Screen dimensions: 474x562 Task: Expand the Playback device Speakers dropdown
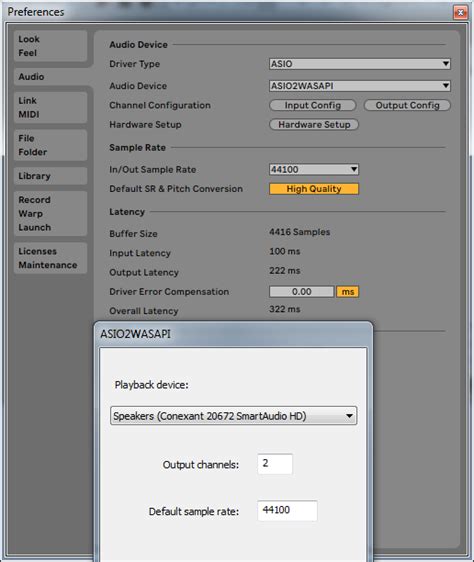[233, 416]
